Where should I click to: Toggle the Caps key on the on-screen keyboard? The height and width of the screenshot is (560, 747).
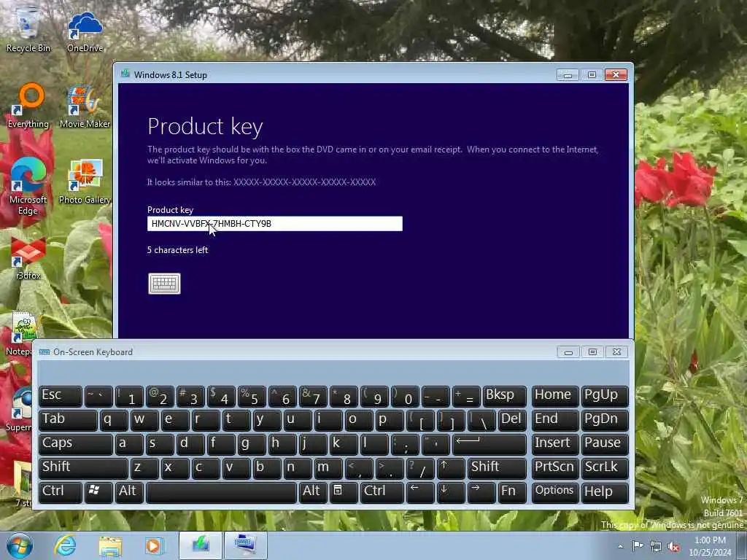click(76, 444)
